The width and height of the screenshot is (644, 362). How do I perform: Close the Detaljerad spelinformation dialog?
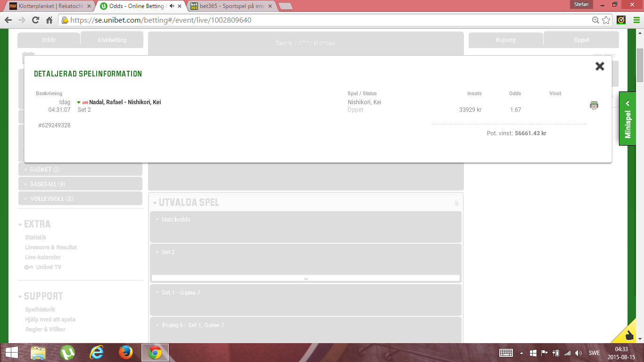tap(600, 66)
